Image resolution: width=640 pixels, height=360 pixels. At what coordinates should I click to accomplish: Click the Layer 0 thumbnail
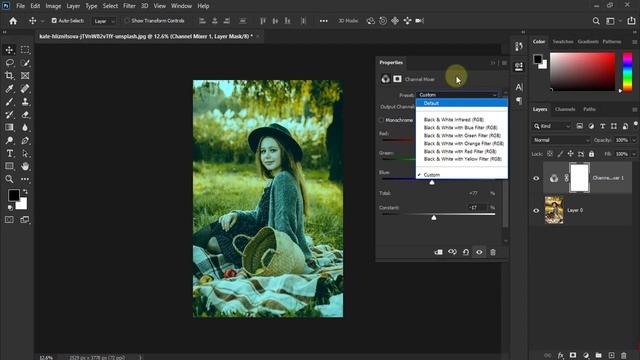click(554, 210)
